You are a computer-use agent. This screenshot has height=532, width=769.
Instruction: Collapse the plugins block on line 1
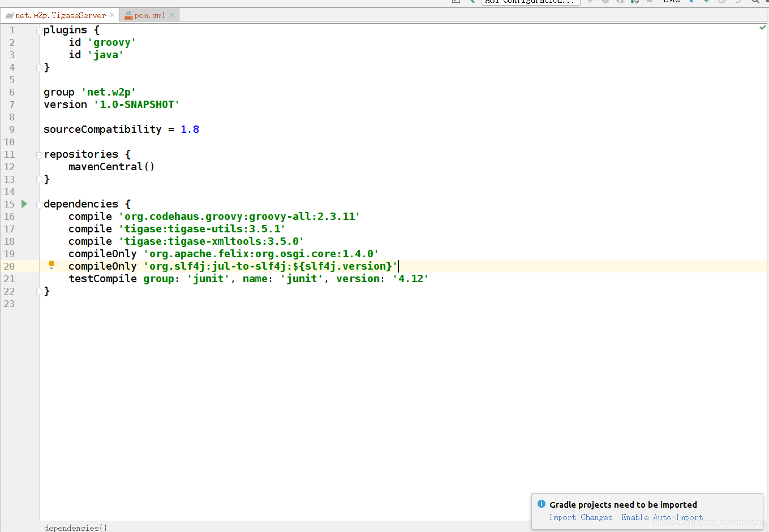tap(39, 31)
